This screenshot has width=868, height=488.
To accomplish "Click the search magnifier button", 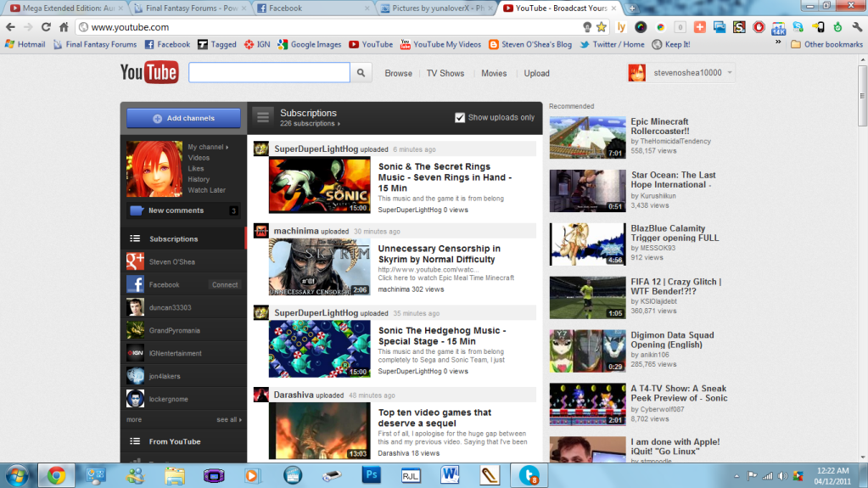I will [x=361, y=72].
